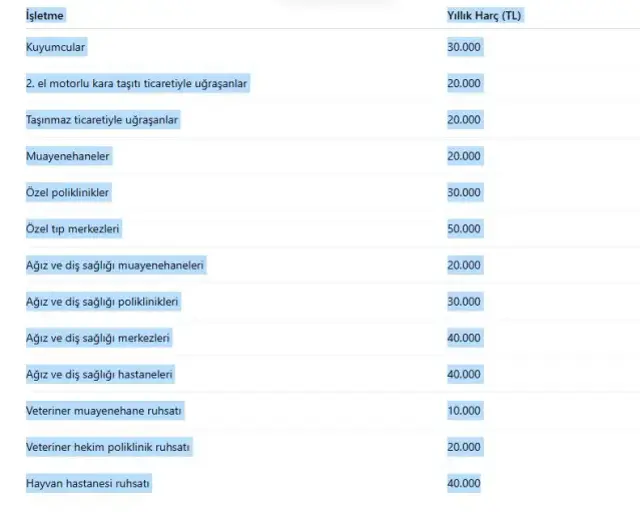The height and width of the screenshot is (530, 640).
Task: Select the Özel tıp merkezleri label
Action: (73, 229)
